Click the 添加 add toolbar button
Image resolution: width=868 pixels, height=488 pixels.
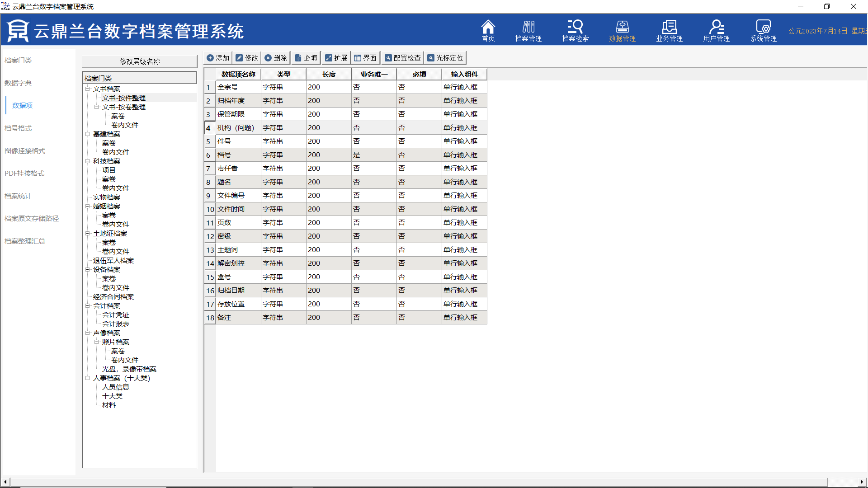[218, 58]
